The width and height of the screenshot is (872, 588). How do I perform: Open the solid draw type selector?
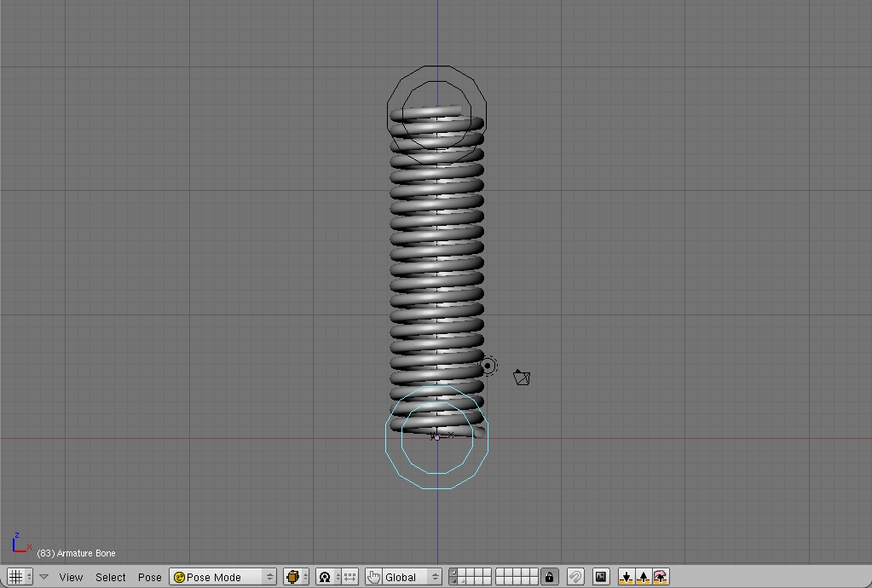[x=296, y=577]
